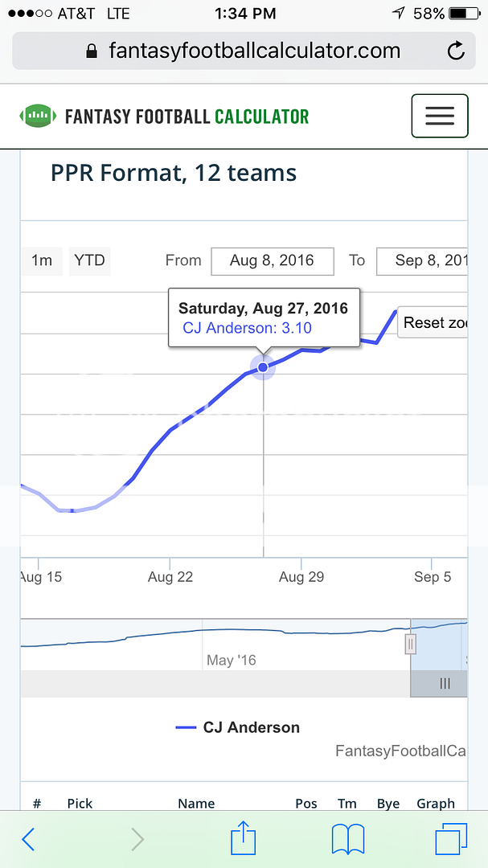Click the Aug 27 data point
Image resolution: width=488 pixels, height=868 pixels.
pos(263,367)
